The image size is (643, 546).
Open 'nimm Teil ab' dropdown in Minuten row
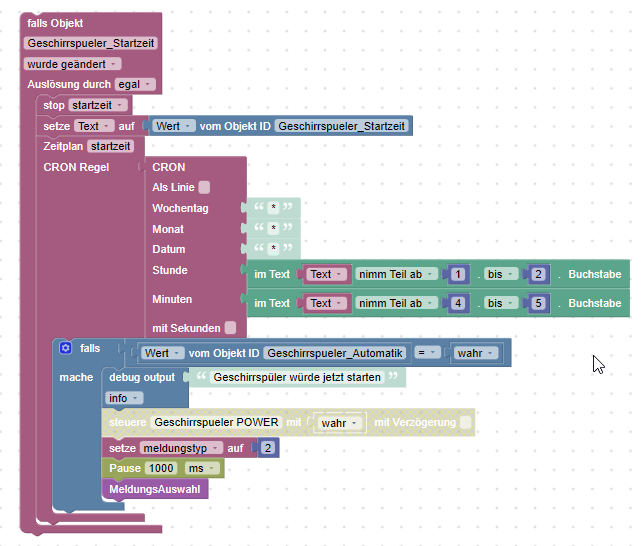[x=396, y=303]
